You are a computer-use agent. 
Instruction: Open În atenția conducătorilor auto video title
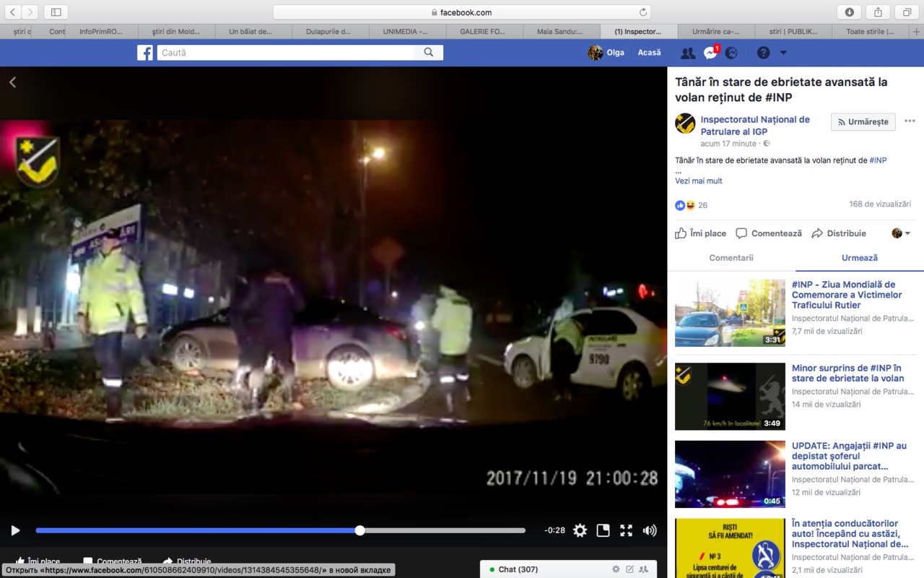[x=850, y=534]
